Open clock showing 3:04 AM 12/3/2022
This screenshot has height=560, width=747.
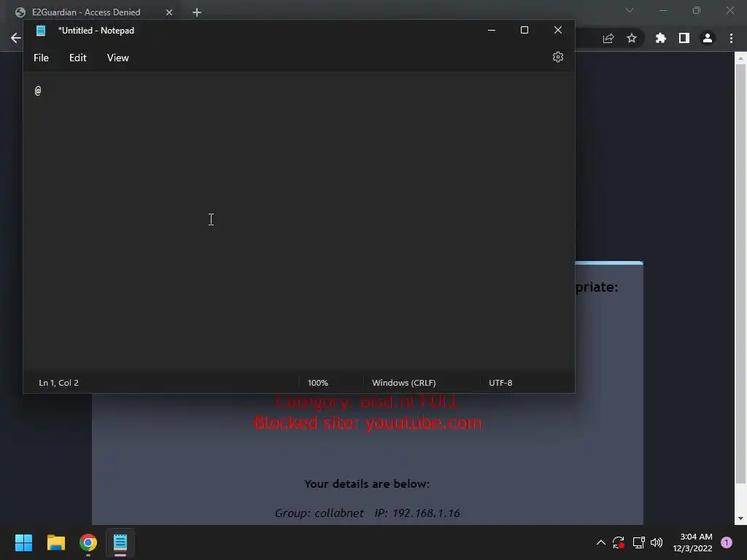tap(693, 542)
